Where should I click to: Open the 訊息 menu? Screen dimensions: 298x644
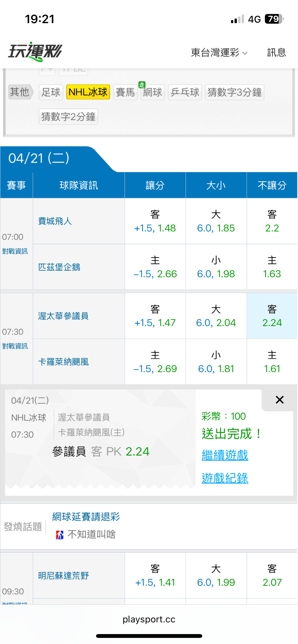tap(276, 52)
